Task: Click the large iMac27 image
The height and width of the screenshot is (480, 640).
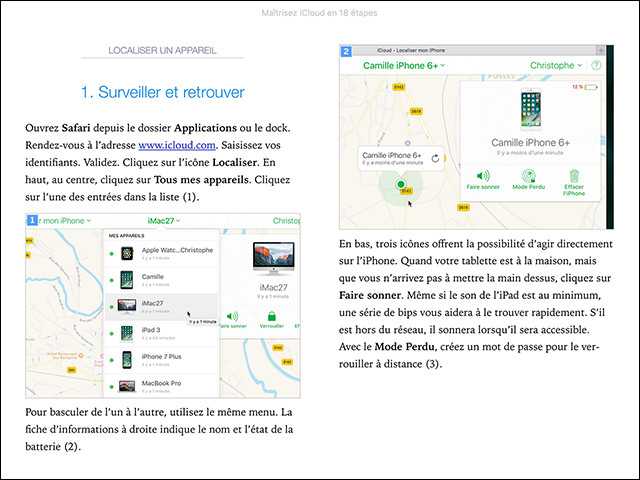Action: coord(273,259)
